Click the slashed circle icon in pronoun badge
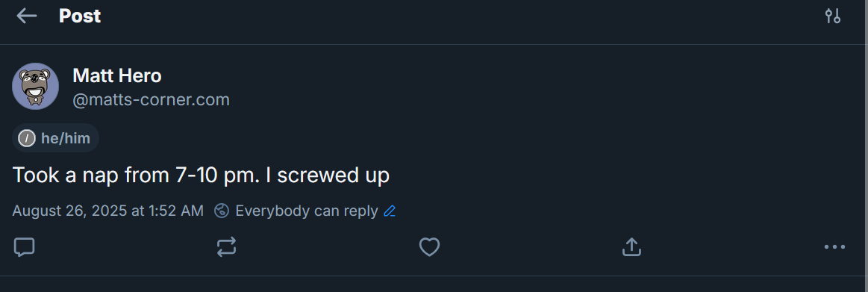The width and height of the screenshot is (868, 292). coord(27,138)
